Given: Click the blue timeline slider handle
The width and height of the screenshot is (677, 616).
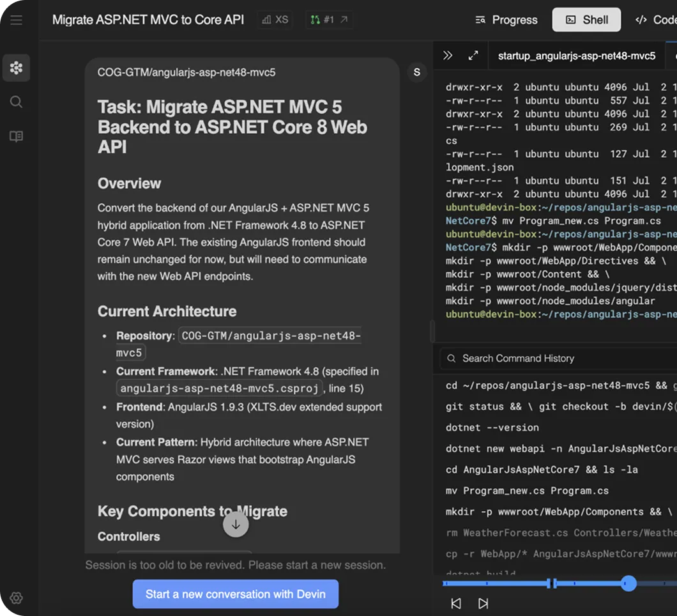Looking at the screenshot, I should (x=628, y=583).
